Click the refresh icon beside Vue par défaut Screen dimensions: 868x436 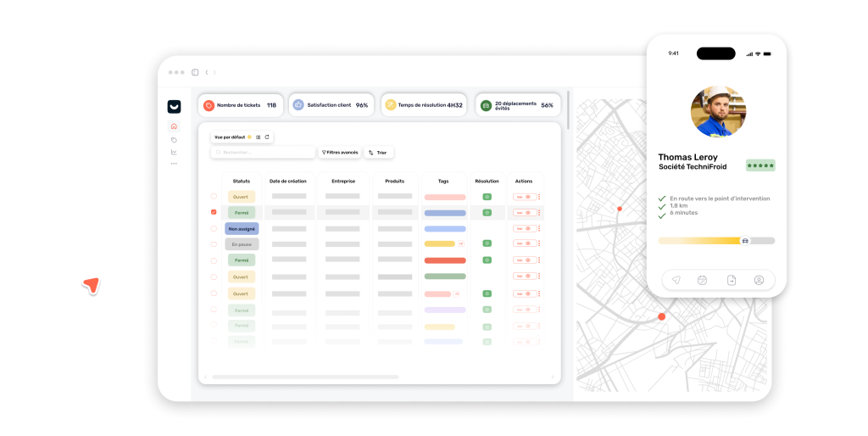(267, 137)
